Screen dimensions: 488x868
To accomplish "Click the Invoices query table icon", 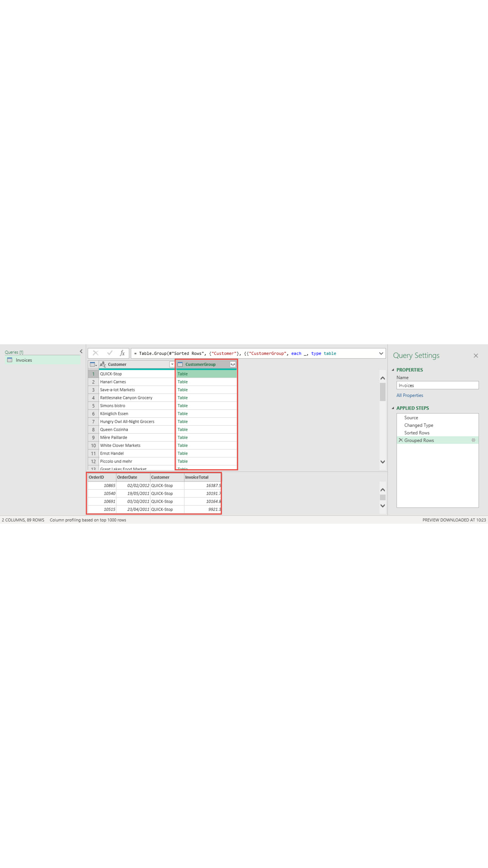I will (9, 360).
